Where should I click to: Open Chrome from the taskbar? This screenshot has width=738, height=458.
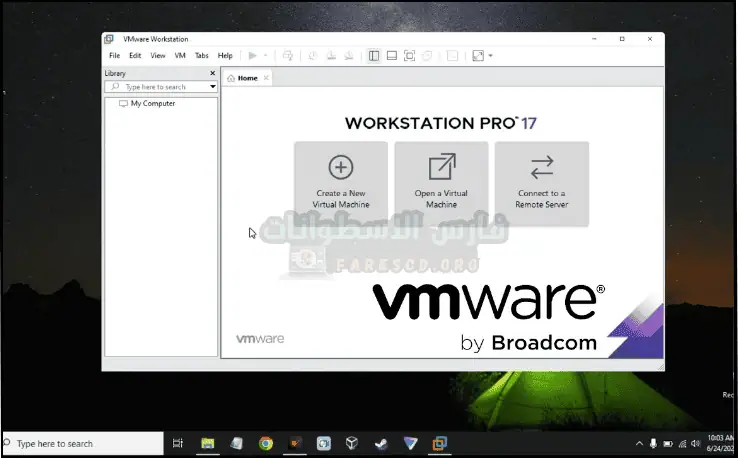tap(266, 443)
